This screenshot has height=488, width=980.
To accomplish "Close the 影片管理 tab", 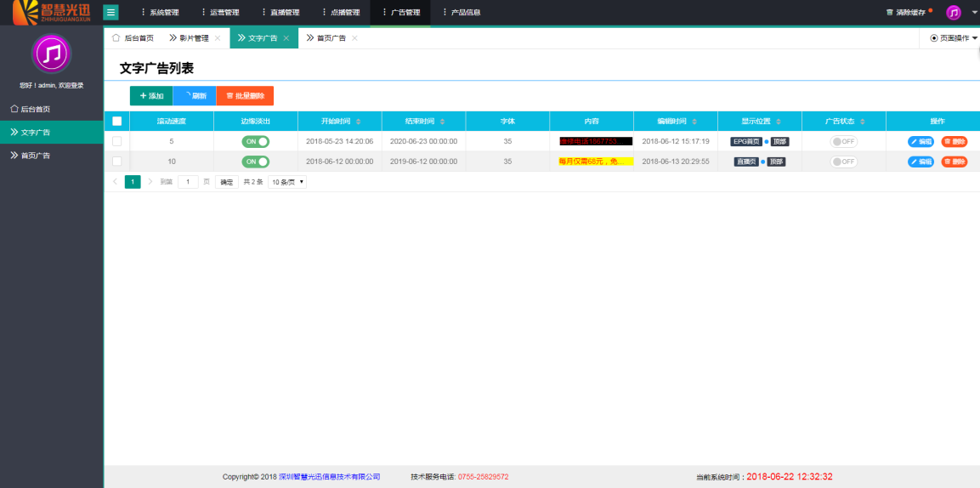I will tap(218, 38).
